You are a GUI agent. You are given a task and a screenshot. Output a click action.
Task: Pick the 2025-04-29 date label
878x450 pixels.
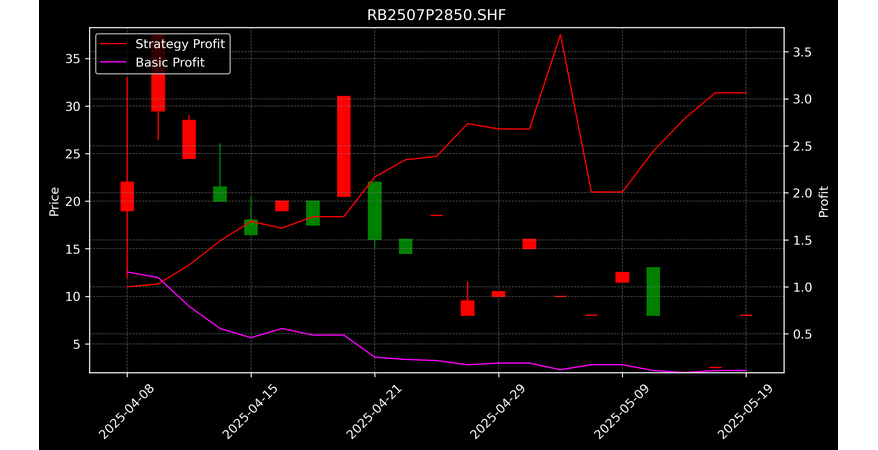[x=497, y=411]
